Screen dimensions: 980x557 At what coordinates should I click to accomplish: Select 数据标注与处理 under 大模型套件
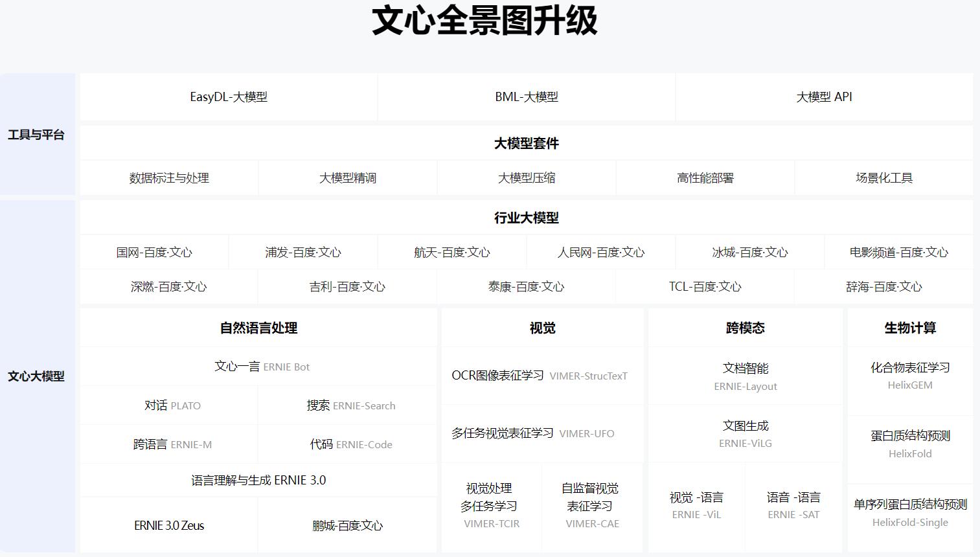tap(169, 177)
